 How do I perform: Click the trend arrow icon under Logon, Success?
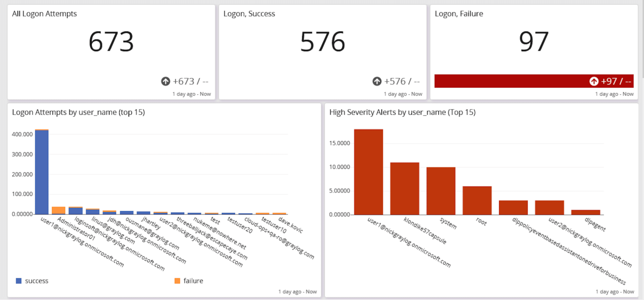[x=377, y=81]
